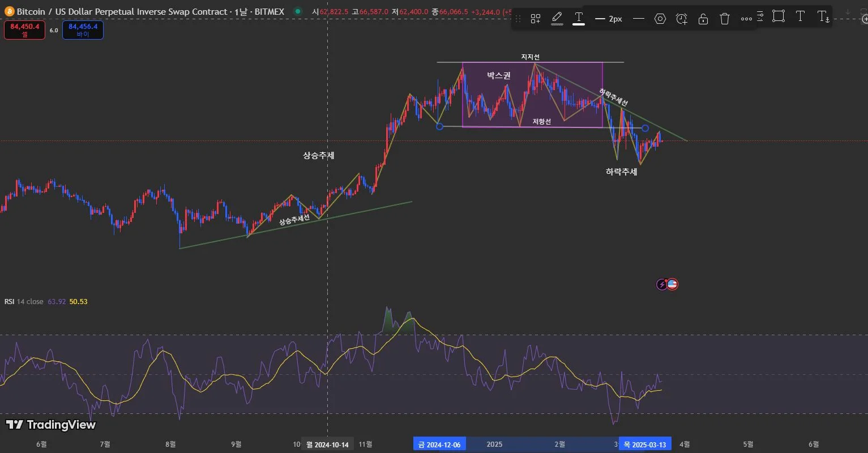Image resolution: width=868 pixels, height=453 pixels.
Task: Click the TradingView logo
Action: (x=51, y=425)
